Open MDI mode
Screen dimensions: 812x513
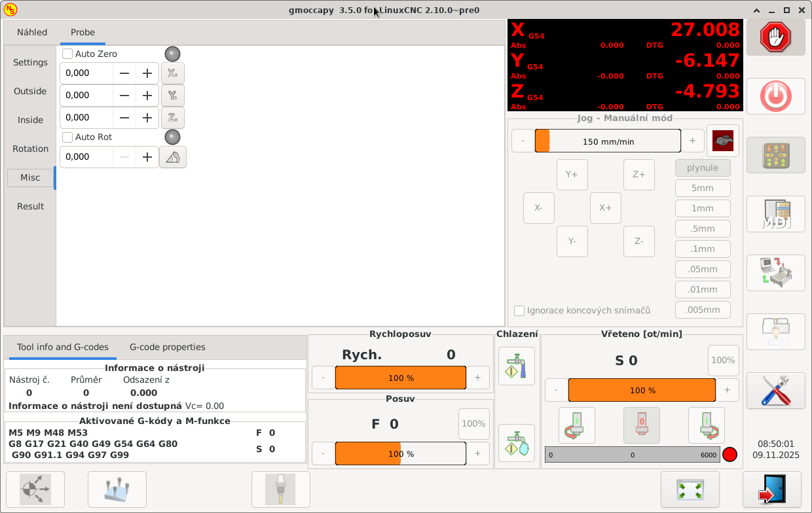coord(775,214)
